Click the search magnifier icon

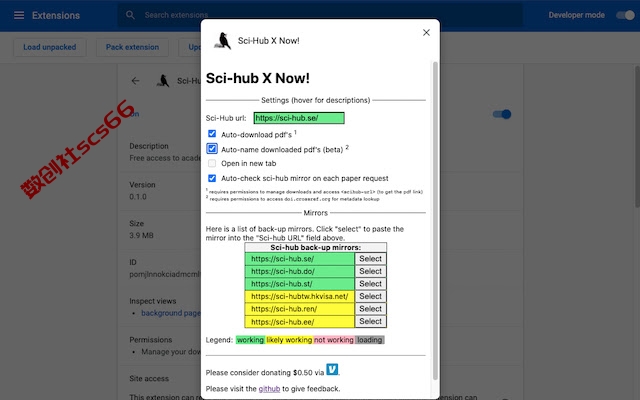[130, 15]
